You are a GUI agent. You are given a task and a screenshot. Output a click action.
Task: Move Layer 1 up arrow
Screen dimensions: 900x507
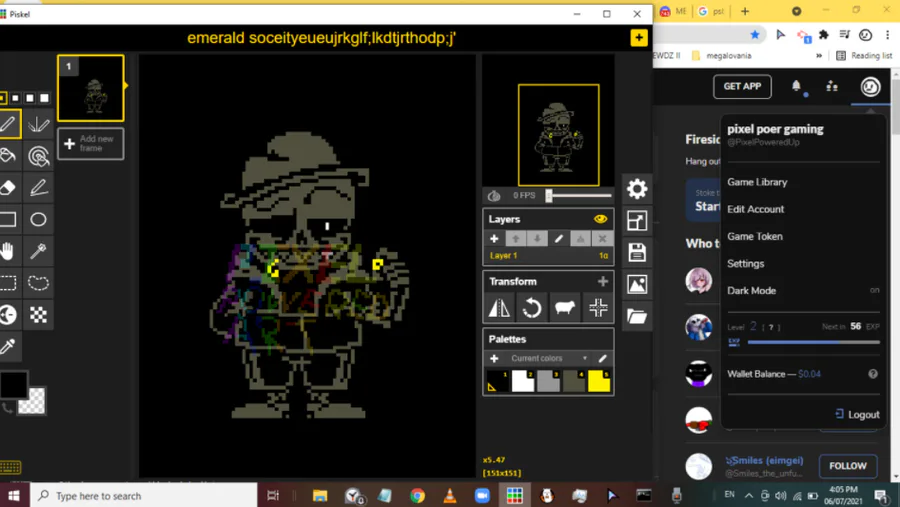515,239
